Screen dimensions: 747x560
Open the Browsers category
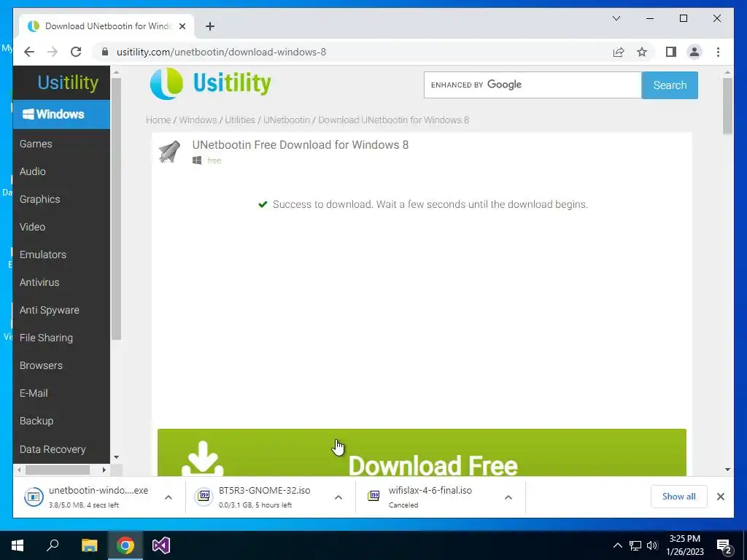[x=41, y=365]
